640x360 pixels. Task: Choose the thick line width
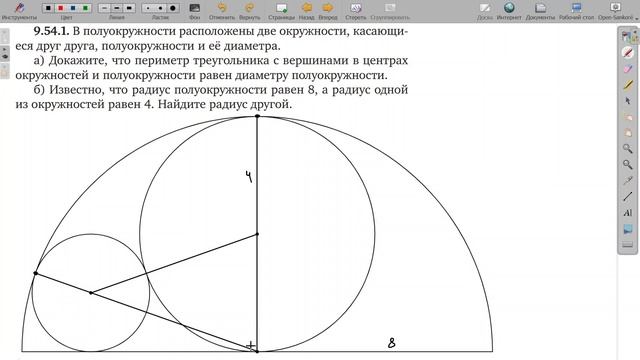click(129, 8)
